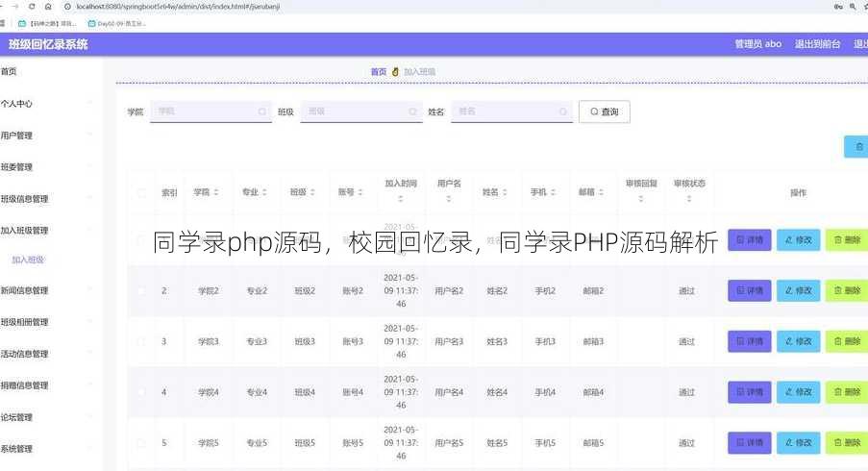Focus the 学院 filter input
Viewport: 868px width, 471px height.
click(211, 112)
